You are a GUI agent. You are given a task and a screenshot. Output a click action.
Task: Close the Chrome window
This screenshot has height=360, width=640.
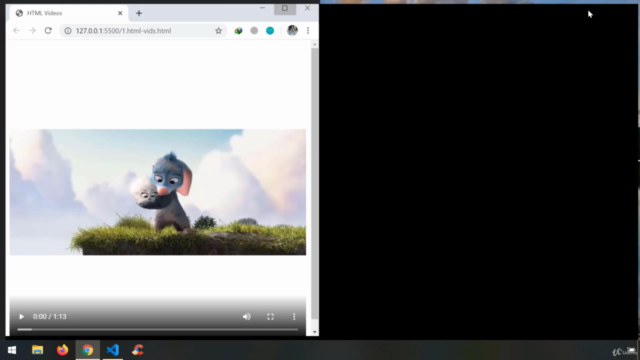pyautogui.click(x=307, y=8)
